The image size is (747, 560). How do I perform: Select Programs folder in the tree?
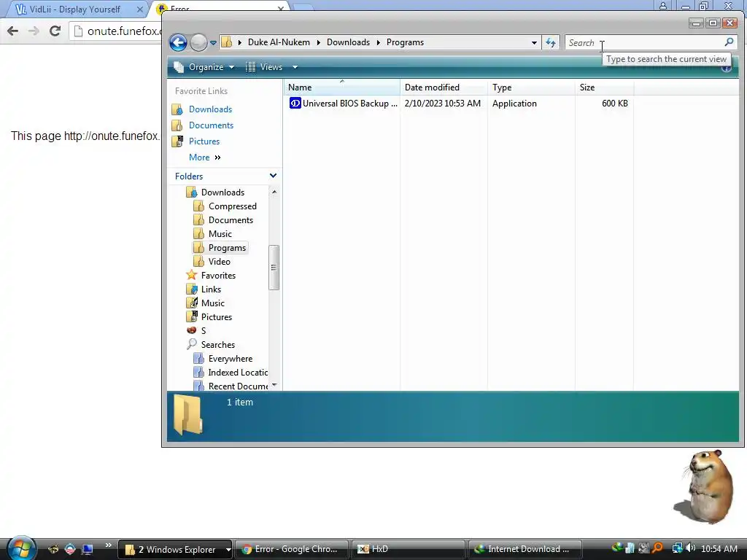click(x=227, y=248)
